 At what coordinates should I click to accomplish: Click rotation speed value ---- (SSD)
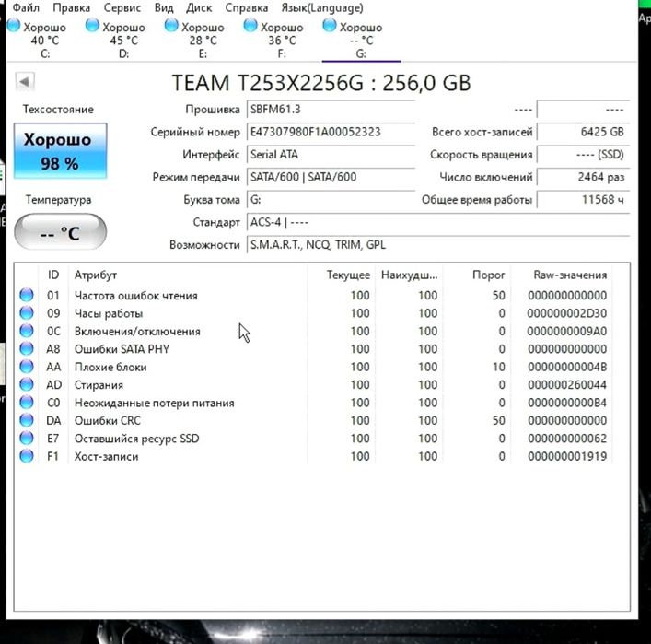pos(584,155)
